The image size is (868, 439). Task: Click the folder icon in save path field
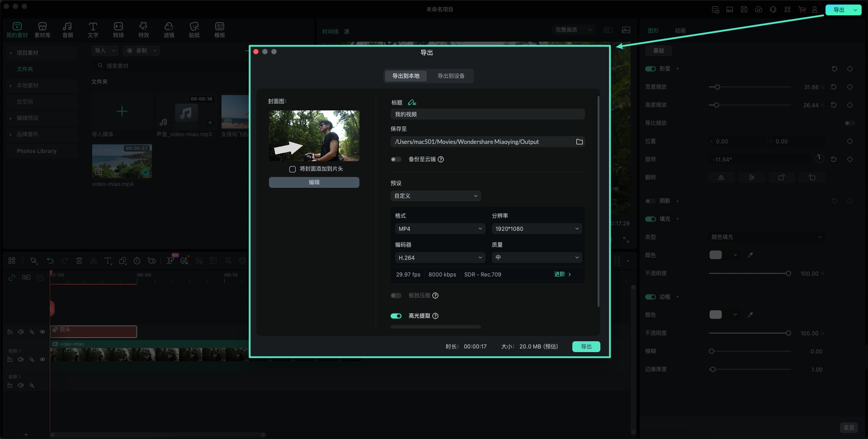pyautogui.click(x=579, y=142)
